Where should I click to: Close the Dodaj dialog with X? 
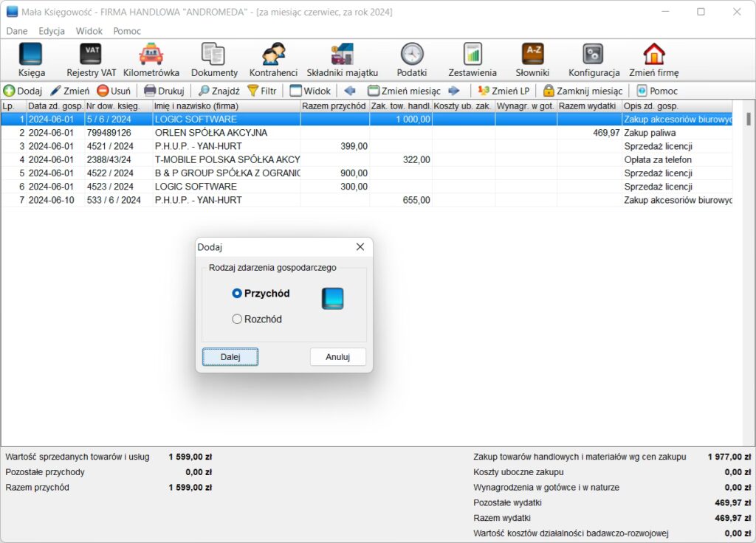(360, 247)
